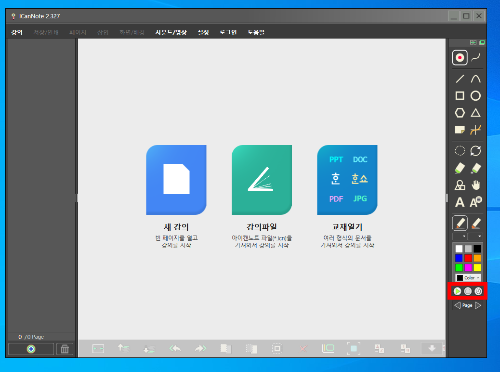The height and width of the screenshot is (372, 500).
Task: Pick the magenta color swatch
Action: 468,267
